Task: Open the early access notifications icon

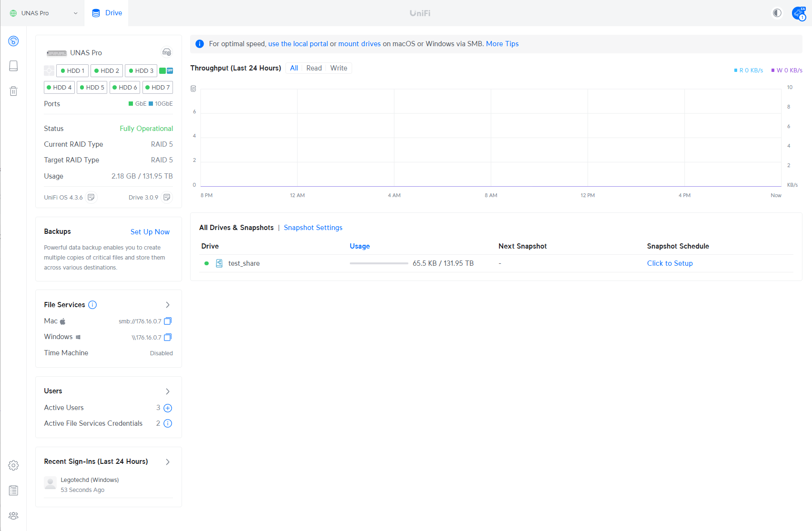Action: point(799,13)
